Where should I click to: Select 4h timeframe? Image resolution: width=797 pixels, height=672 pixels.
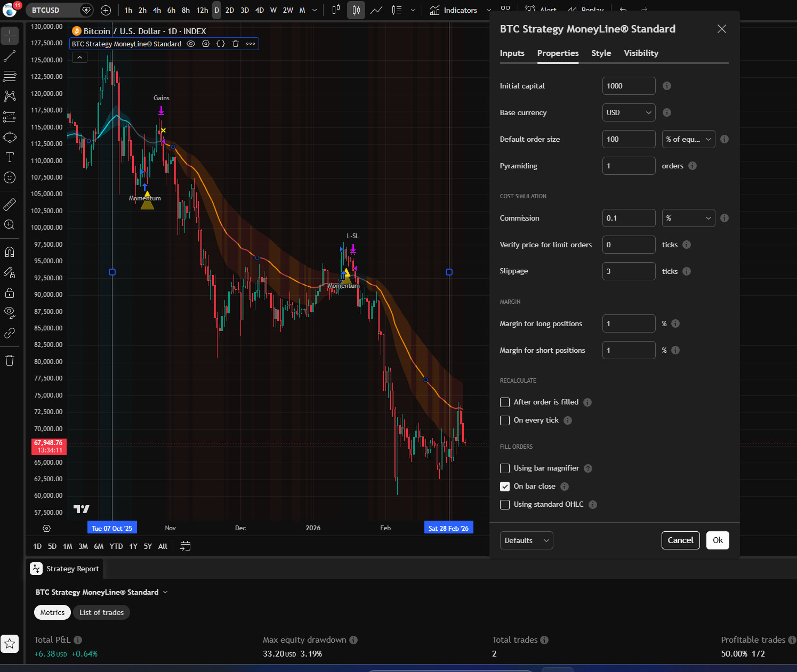pyautogui.click(x=157, y=10)
